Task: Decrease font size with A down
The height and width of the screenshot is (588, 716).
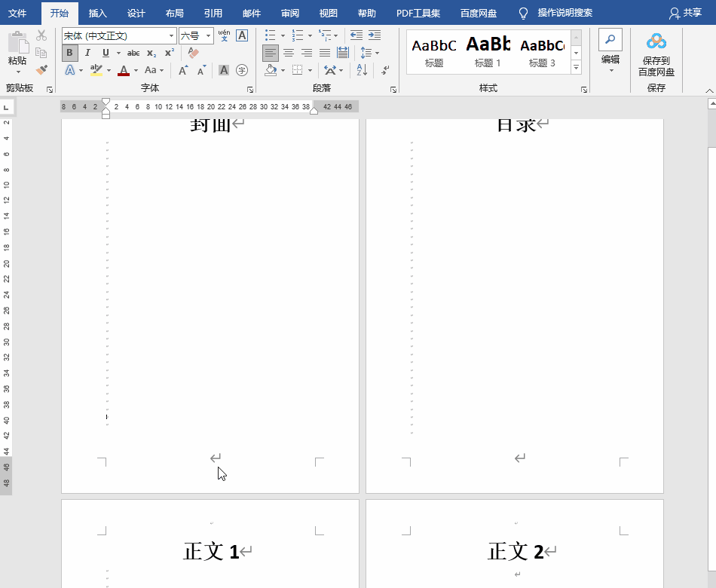Action: 201,70
